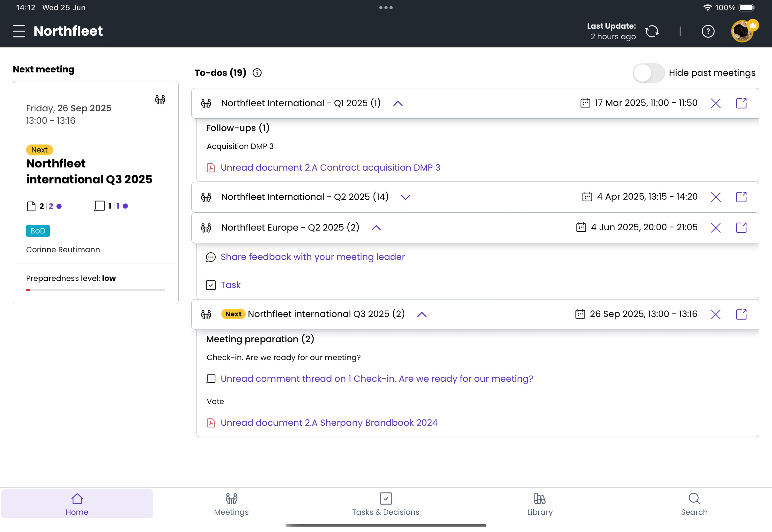The height and width of the screenshot is (532, 772).
Task: Click PDF icon for Contract acquisition DMP 3
Action: 211,167
